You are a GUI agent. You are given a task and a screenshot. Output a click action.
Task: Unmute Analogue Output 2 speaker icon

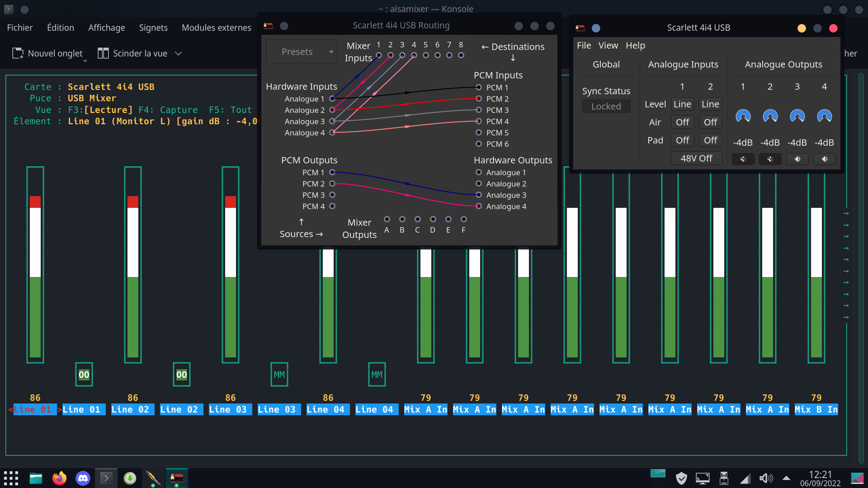(770, 159)
